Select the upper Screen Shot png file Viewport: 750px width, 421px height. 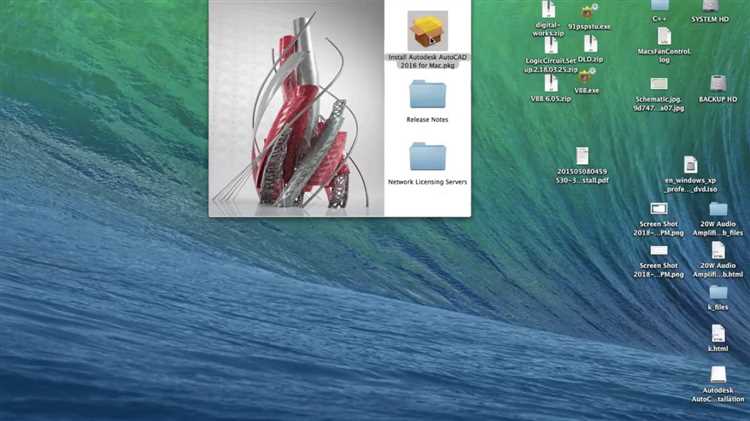coord(659,209)
